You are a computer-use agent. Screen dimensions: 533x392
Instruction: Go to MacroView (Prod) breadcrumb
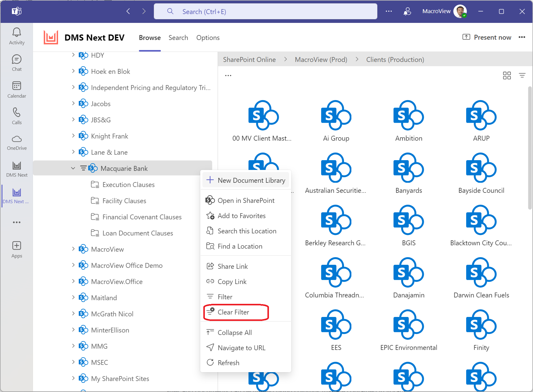click(x=321, y=59)
